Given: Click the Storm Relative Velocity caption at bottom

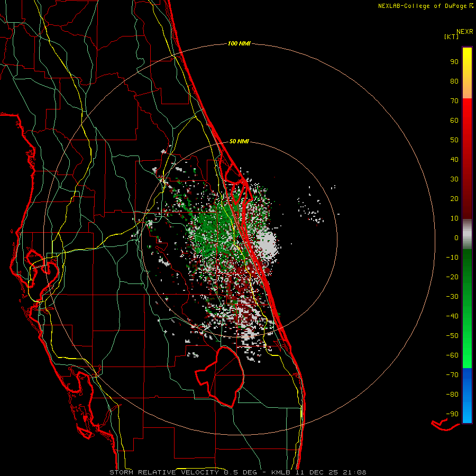Looking at the screenshot, I should pyautogui.click(x=237, y=472).
